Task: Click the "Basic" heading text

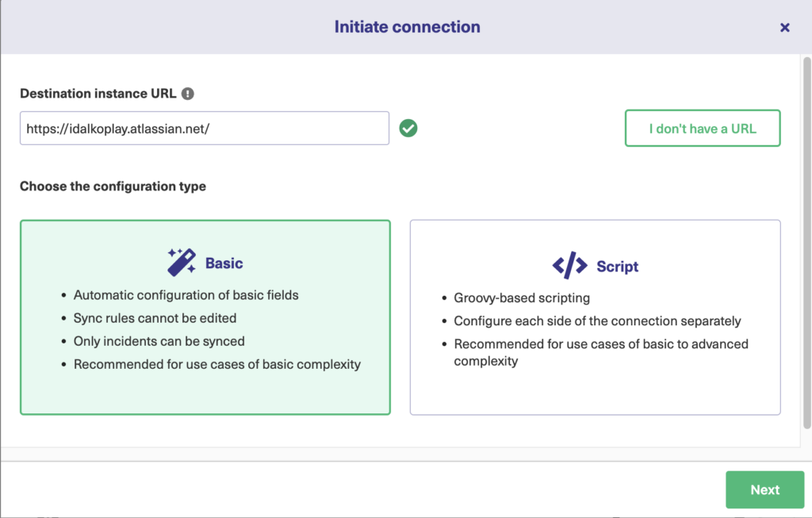Action: click(x=224, y=263)
